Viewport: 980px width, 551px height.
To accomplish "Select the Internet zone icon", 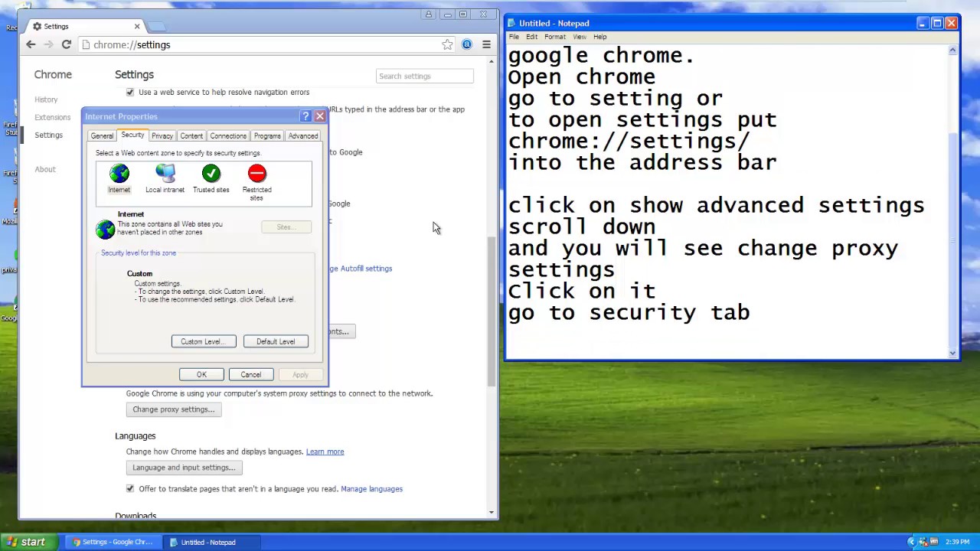I will coord(119,179).
